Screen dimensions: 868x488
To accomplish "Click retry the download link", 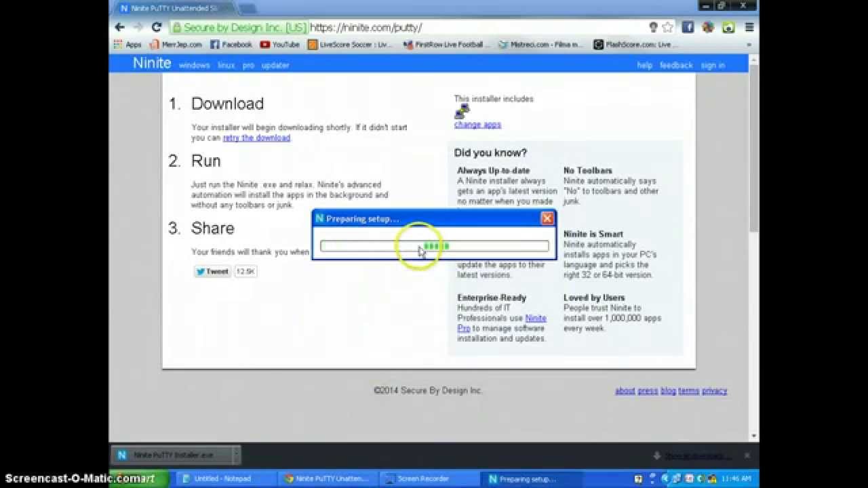I will [x=256, y=138].
